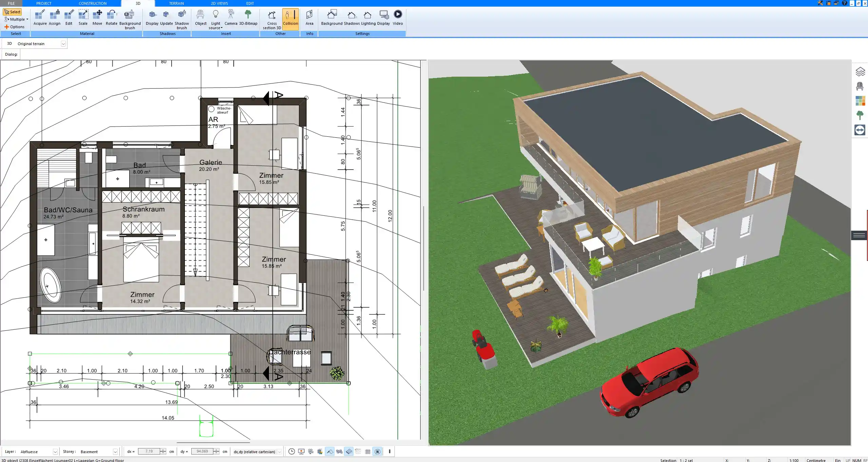This screenshot has height=462, width=868.
Task: Open the CONSTRUCTION ribbon tab
Action: tap(93, 3)
